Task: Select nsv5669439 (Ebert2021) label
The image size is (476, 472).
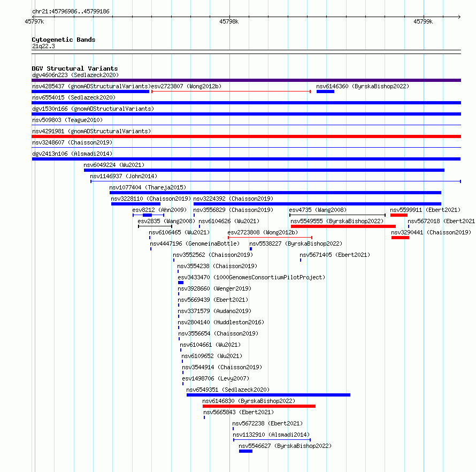Action: pos(213,300)
